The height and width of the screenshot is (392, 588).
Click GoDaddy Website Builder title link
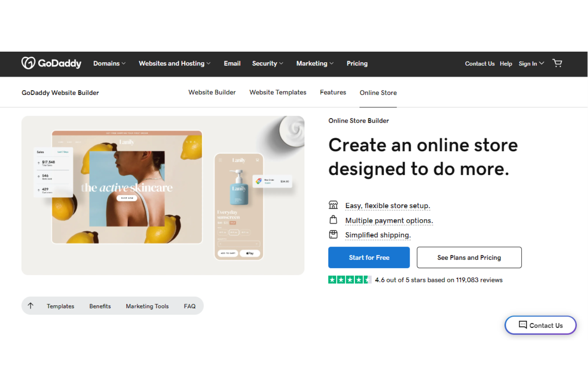pos(60,93)
